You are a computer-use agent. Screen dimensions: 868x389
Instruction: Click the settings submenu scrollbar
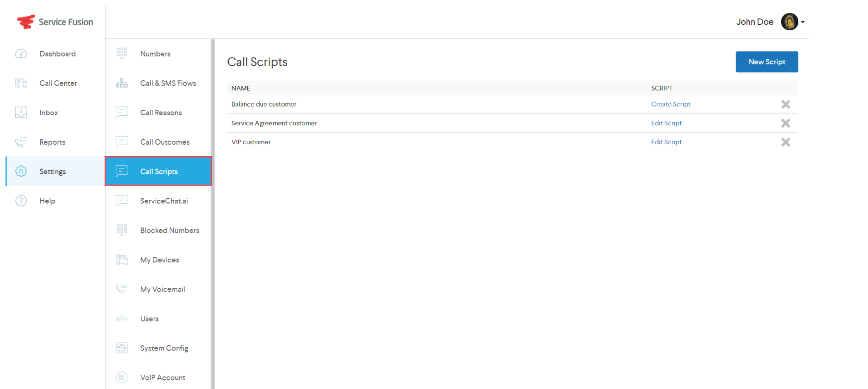click(212, 214)
